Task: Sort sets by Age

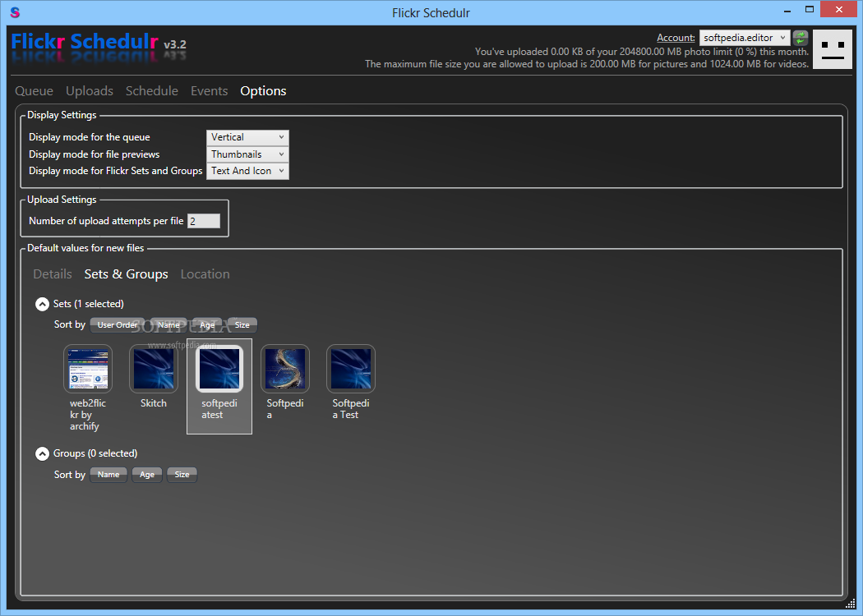Action: click(x=207, y=325)
